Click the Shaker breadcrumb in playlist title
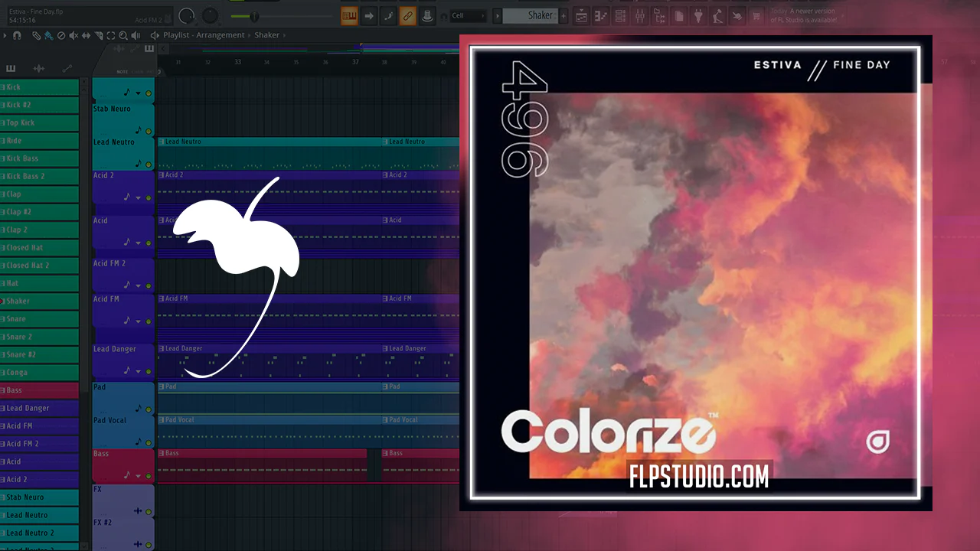Screen dimensions: 980x551 [x=266, y=35]
